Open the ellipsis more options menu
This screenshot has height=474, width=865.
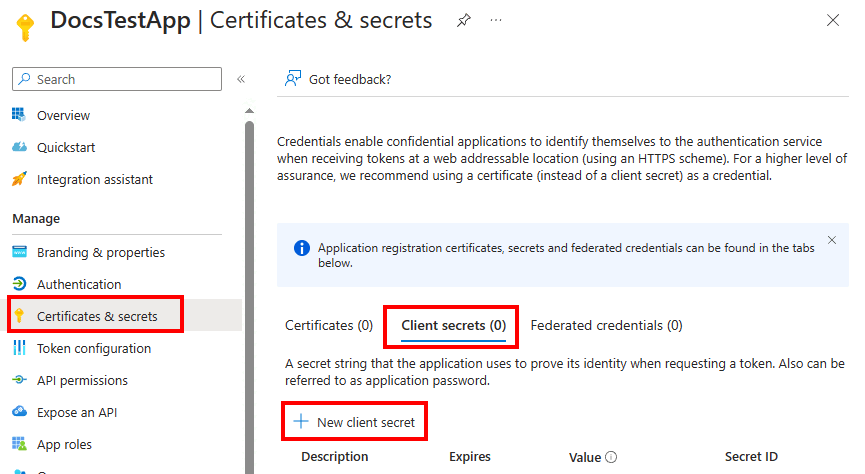click(x=496, y=20)
